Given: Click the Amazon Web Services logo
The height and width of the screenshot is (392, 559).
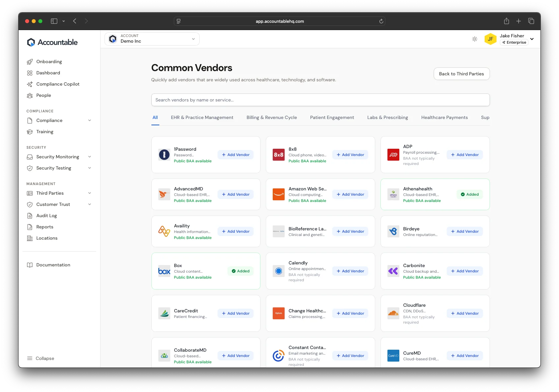Looking at the screenshot, I should [279, 194].
